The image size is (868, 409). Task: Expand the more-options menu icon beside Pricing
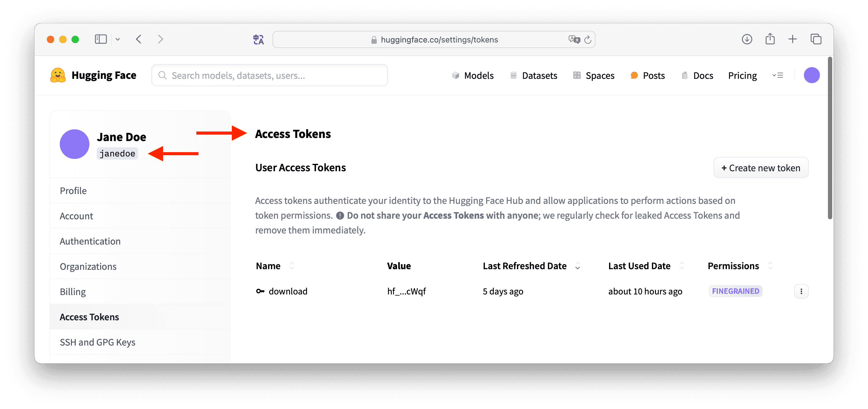778,75
